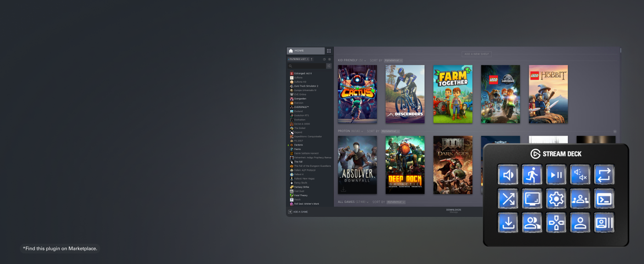Viewport: 644px width, 264px height.
Task: Tap the two-person friends key on Stream Deck
Action: coord(532,223)
